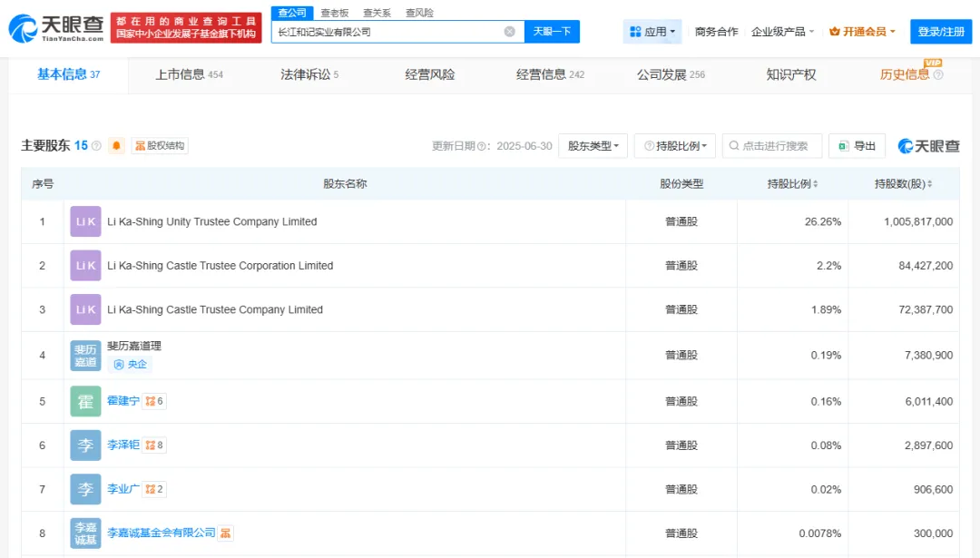Open the 法律诉讼 tab
Screen dimensions: 980x558
point(309,74)
